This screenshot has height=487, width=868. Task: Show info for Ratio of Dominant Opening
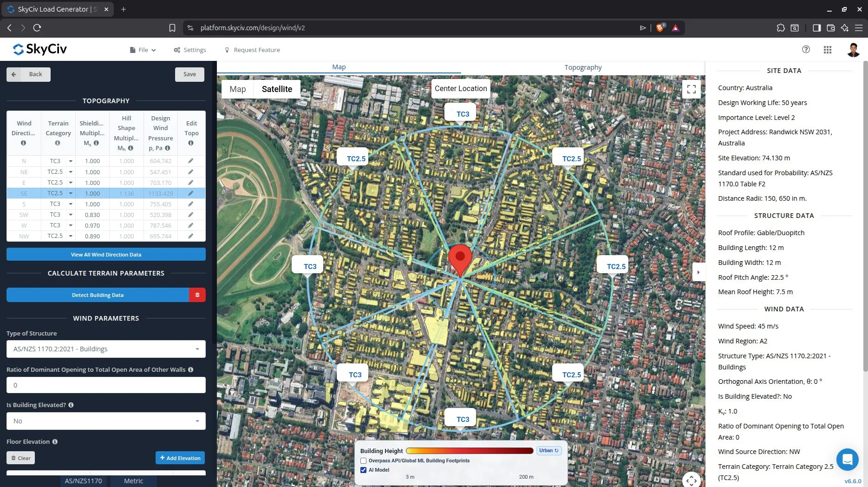coord(190,369)
